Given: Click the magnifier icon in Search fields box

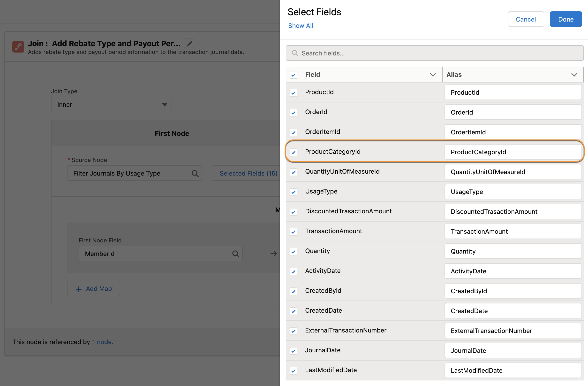Looking at the screenshot, I should (294, 53).
